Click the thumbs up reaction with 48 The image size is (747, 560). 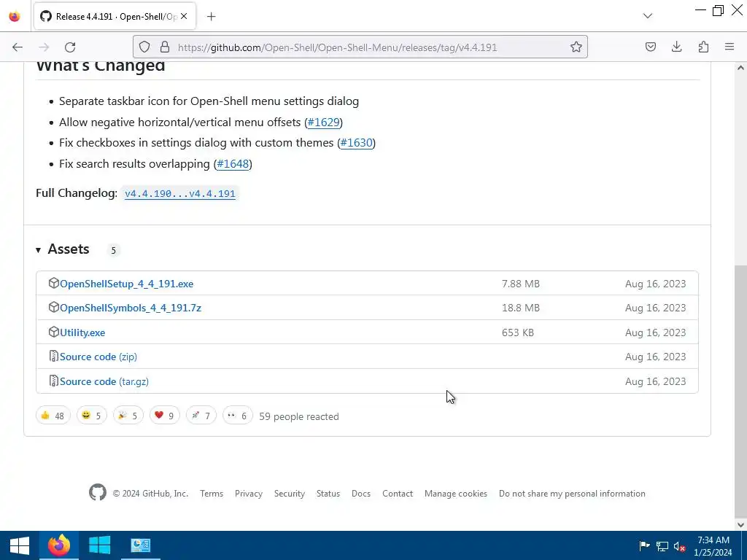[53, 416]
